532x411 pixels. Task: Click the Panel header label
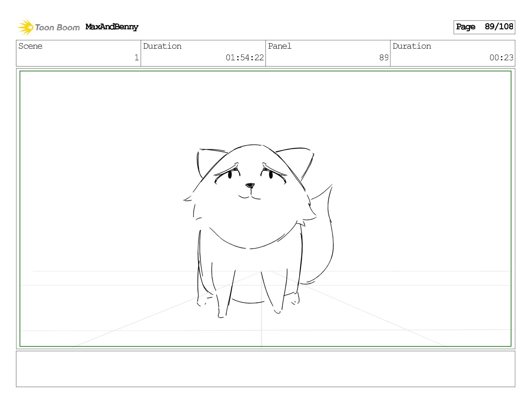280,46
